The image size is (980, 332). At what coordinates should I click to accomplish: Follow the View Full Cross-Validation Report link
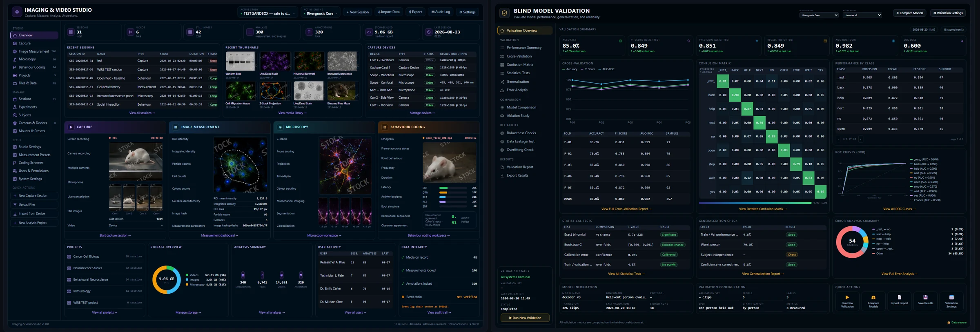click(x=626, y=209)
